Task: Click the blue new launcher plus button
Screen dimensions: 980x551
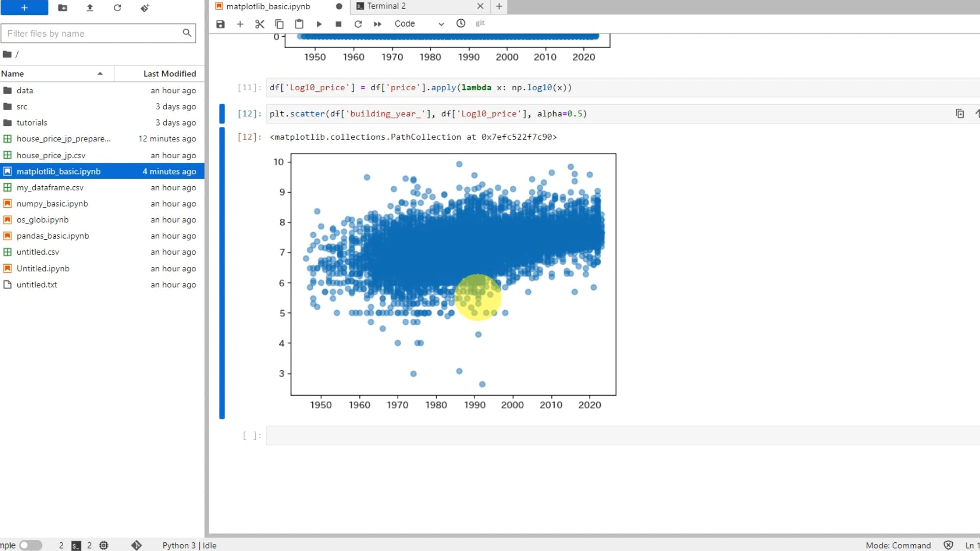Action: pos(24,8)
